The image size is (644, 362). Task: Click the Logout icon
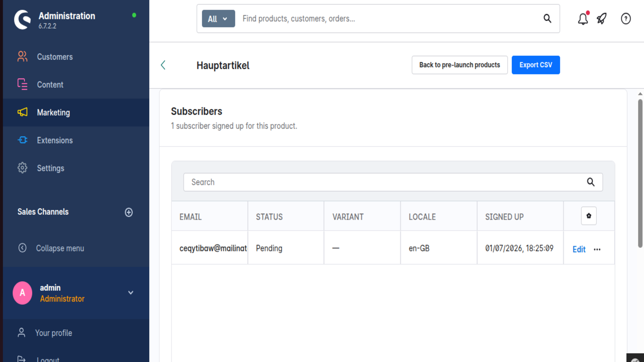click(21, 359)
